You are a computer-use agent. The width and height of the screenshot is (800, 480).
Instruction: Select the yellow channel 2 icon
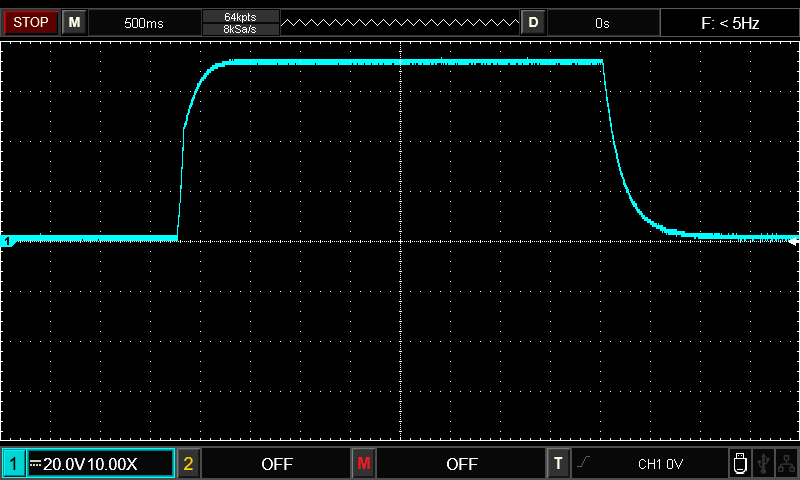[188, 464]
